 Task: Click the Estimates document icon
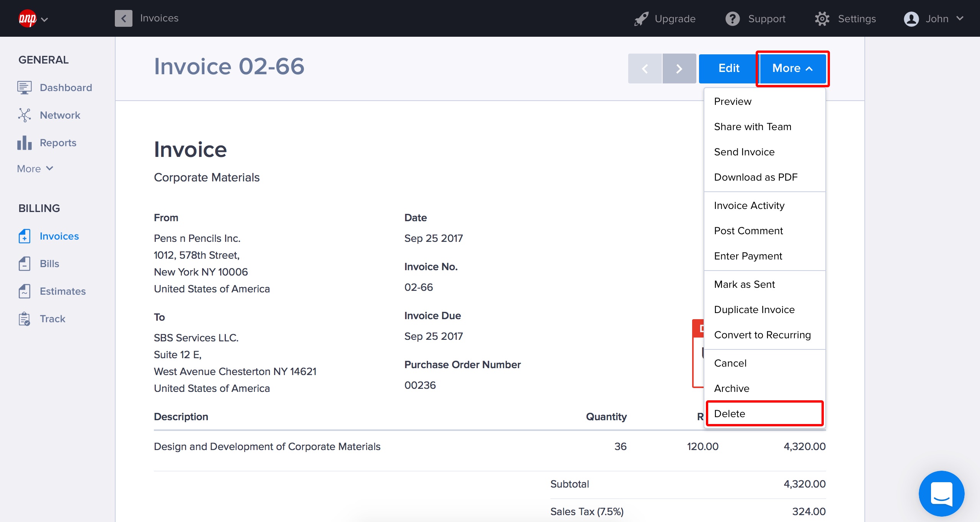[x=24, y=291]
